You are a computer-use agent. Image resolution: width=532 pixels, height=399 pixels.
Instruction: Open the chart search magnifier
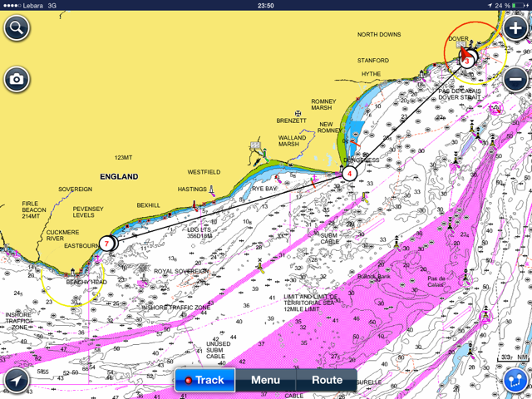(16, 27)
